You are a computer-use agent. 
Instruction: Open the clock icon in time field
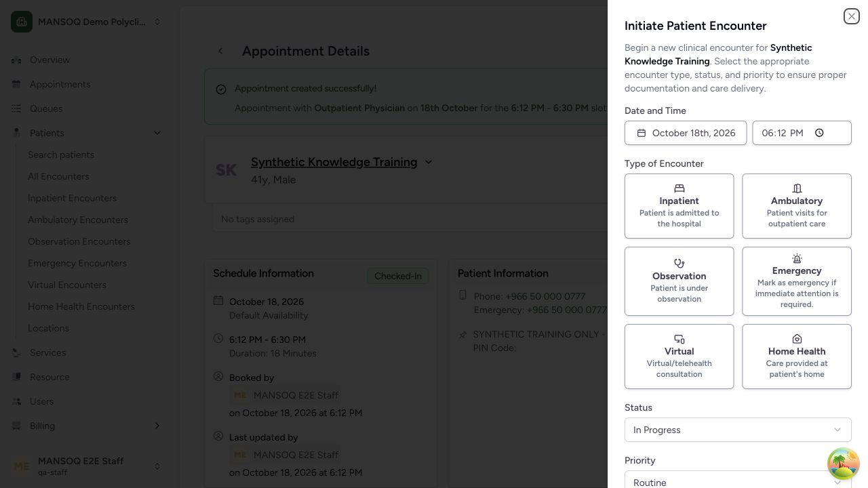click(x=819, y=133)
